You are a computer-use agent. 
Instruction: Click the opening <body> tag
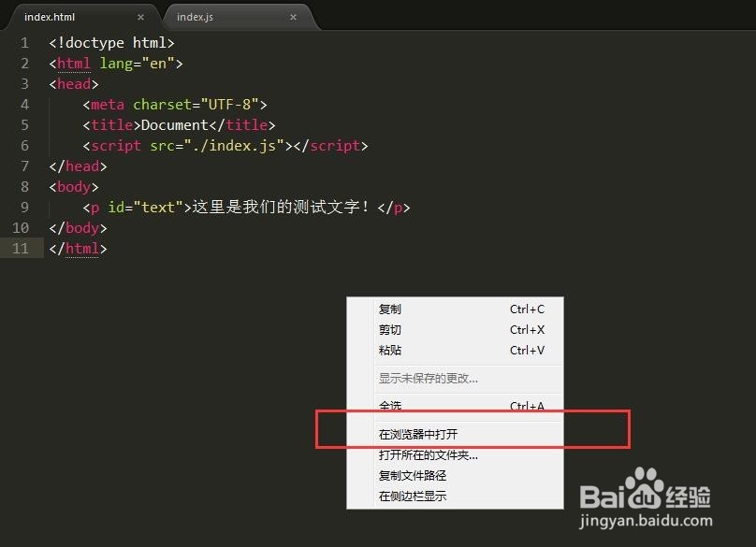coord(74,187)
